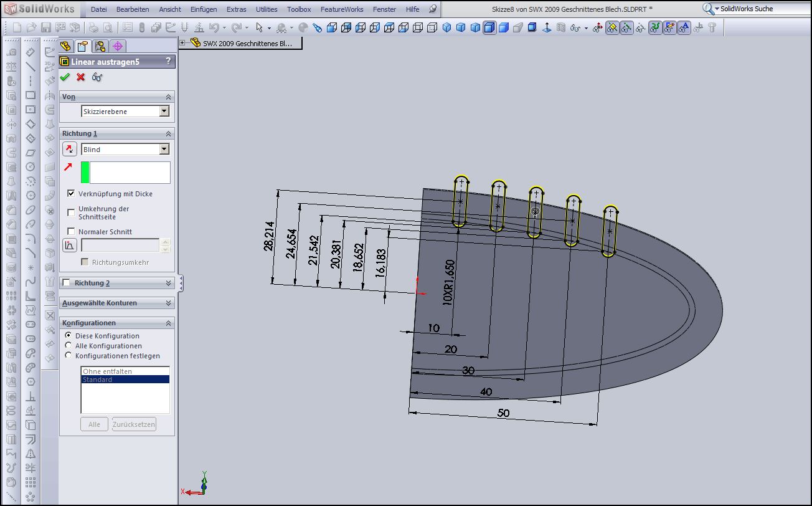Open the FeatureManager design tree tab

pyautogui.click(x=65, y=46)
